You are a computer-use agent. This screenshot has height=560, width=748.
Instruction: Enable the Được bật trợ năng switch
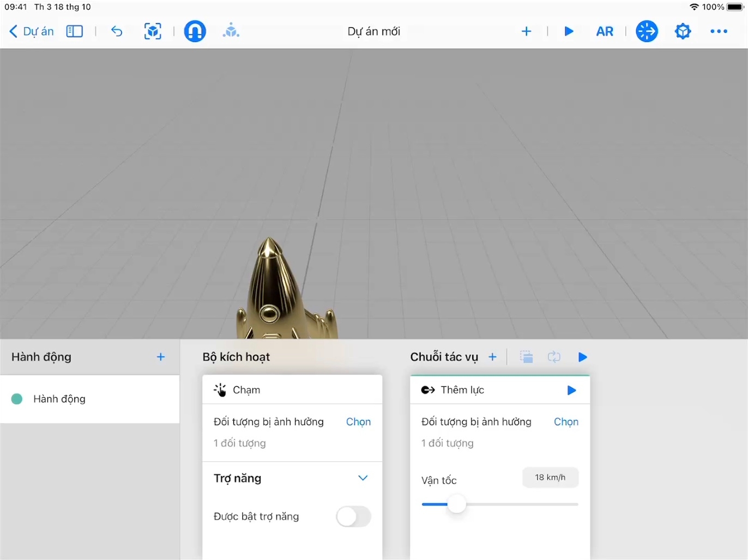point(353,516)
